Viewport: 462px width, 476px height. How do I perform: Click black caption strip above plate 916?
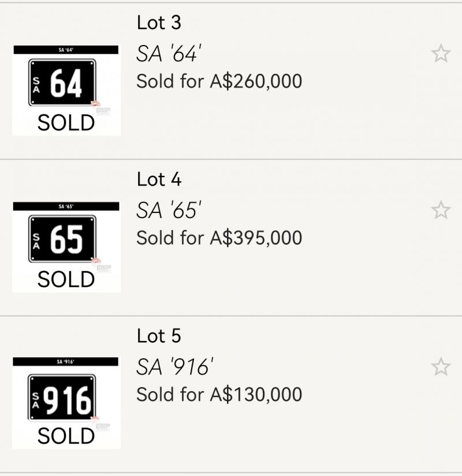point(65,362)
